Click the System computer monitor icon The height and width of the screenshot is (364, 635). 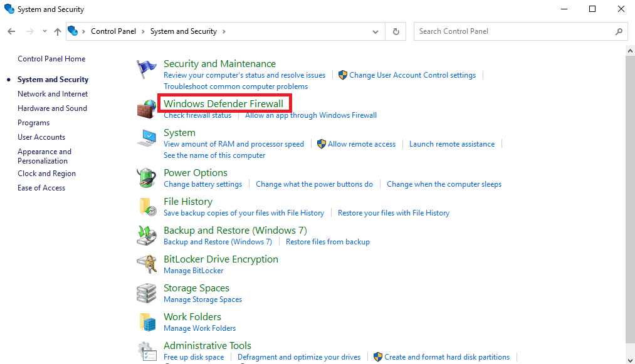146,138
